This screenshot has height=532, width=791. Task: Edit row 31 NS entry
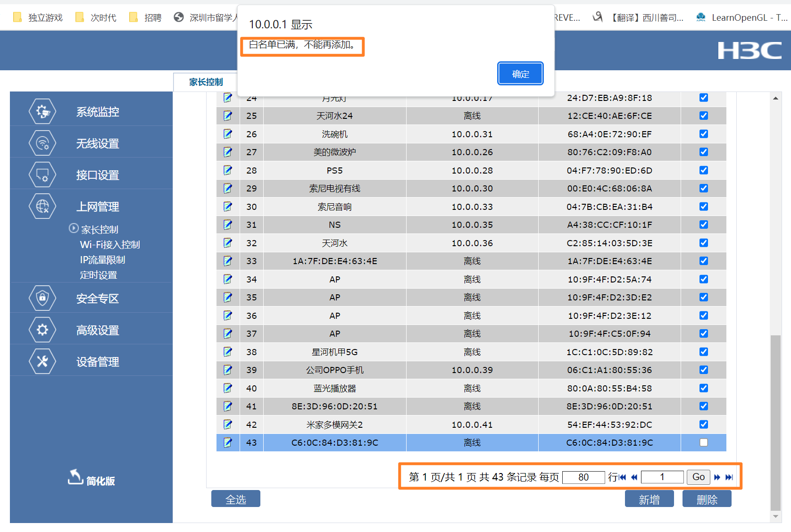click(x=228, y=224)
